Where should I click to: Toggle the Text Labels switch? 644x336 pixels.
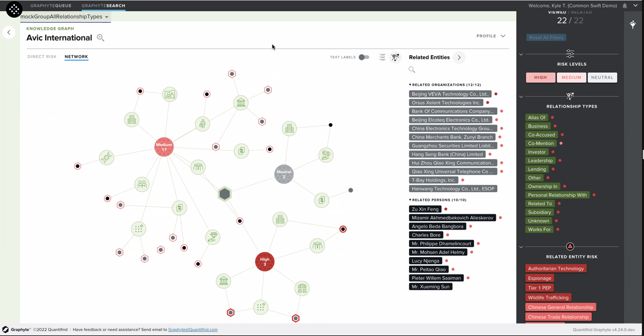click(x=364, y=57)
